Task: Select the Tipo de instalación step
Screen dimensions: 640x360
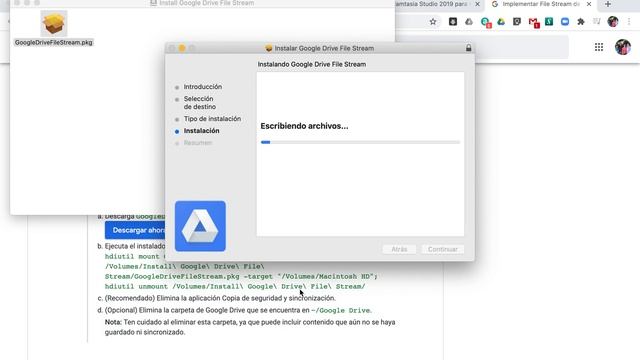Action: point(212,119)
